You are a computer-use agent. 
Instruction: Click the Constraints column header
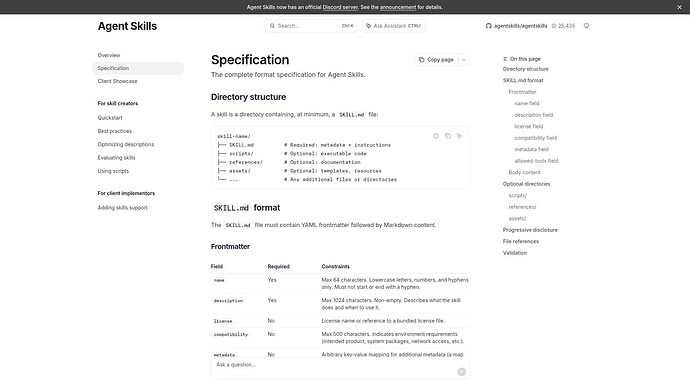pyautogui.click(x=336, y=267)
